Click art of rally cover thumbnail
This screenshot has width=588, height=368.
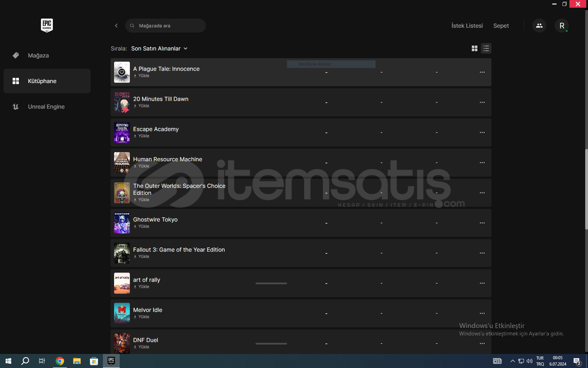pyautogui.click(x=122, y=283)
